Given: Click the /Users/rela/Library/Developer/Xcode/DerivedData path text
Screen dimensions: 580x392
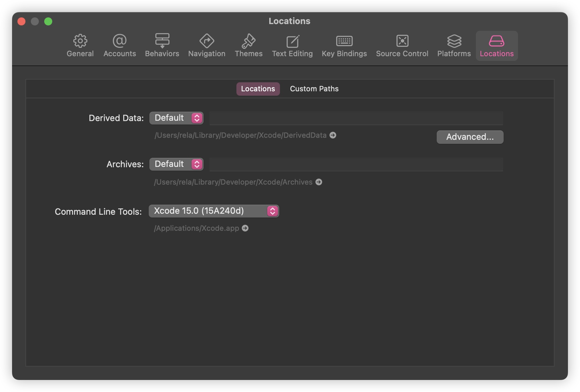Looking at the screenshot, I should tap(240, 135).
